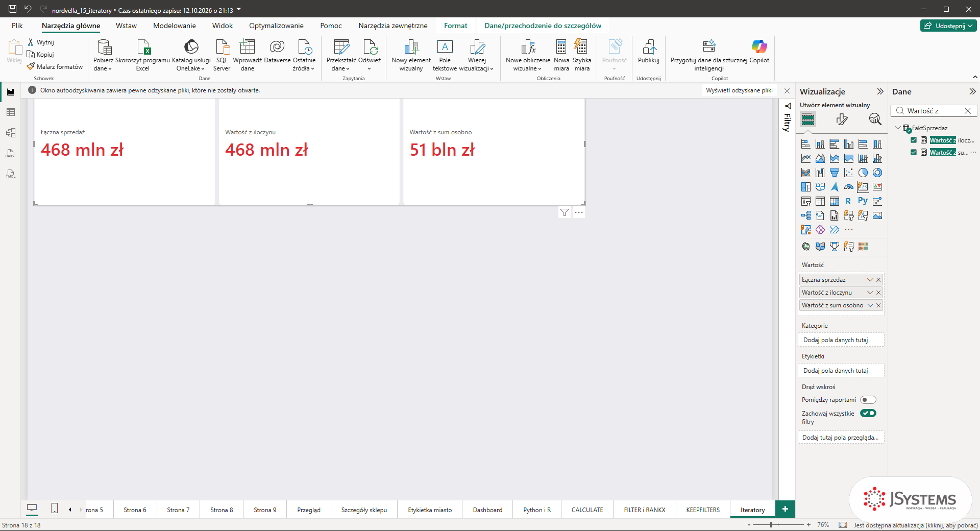This screenshot has height=531, width=980.
Task: Open the Format visual brush tab
Action: click(842, 119)
